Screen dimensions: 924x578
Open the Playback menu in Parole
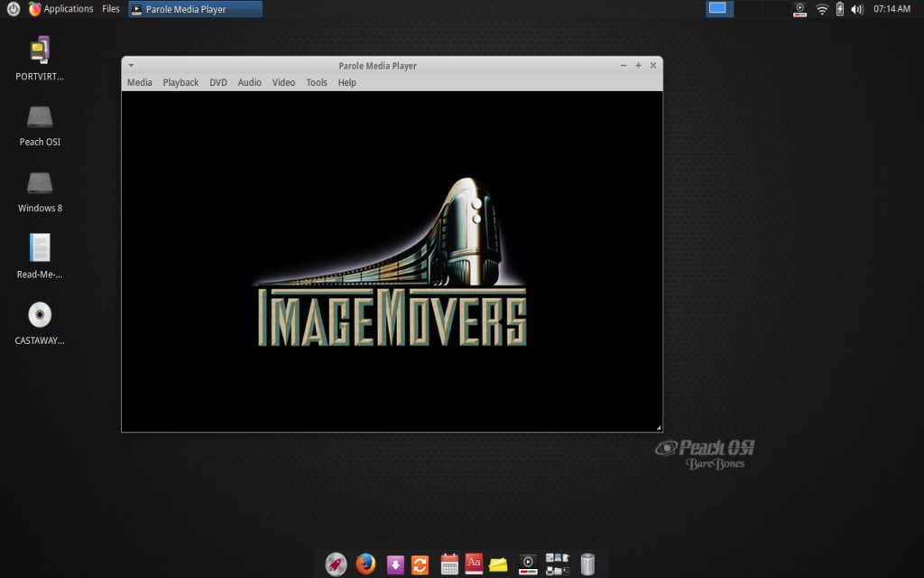[x=180, y=82]
